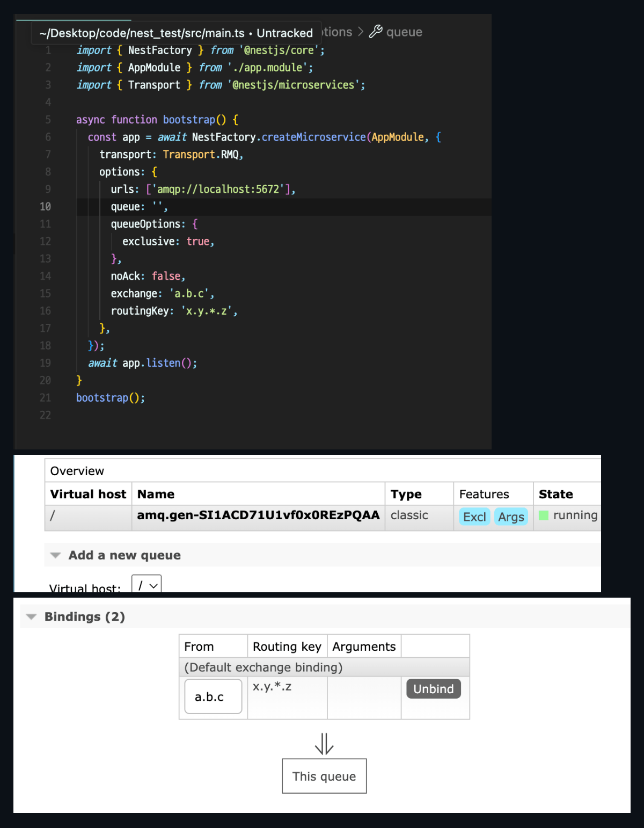
Task: Open the a.b.c exchange link
Action: pyautogui.click(x=213, y=697)
